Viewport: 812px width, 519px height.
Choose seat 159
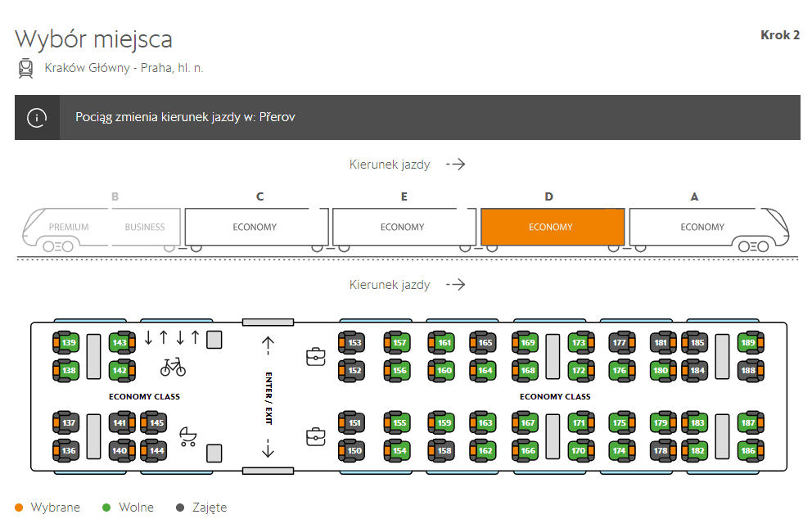[442, 422]
